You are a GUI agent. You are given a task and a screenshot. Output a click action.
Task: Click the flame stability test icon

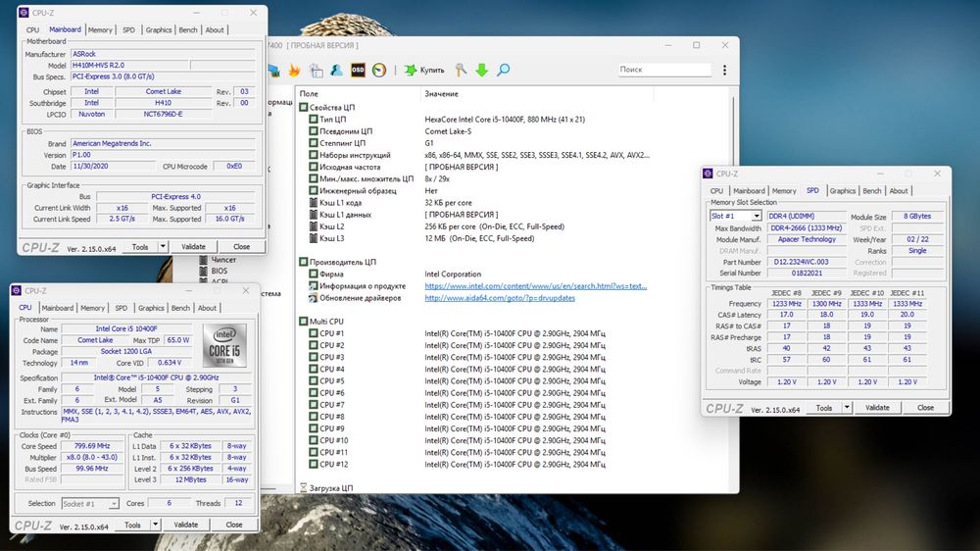[294, 71]
